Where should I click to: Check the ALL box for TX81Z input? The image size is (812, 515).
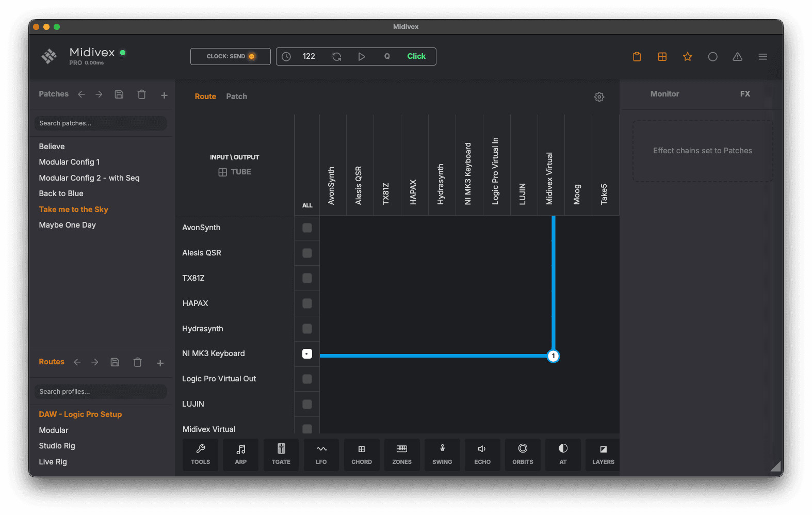pyautogui.click(x=307, y=278)
